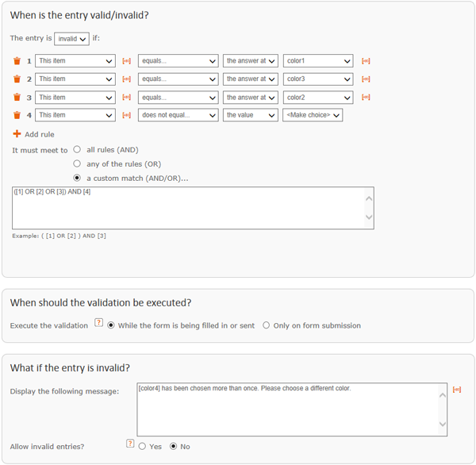This screenshot has width=476, height=465.
Task: Open rule 3 the answer at dropdown
Action: (251, 98)
